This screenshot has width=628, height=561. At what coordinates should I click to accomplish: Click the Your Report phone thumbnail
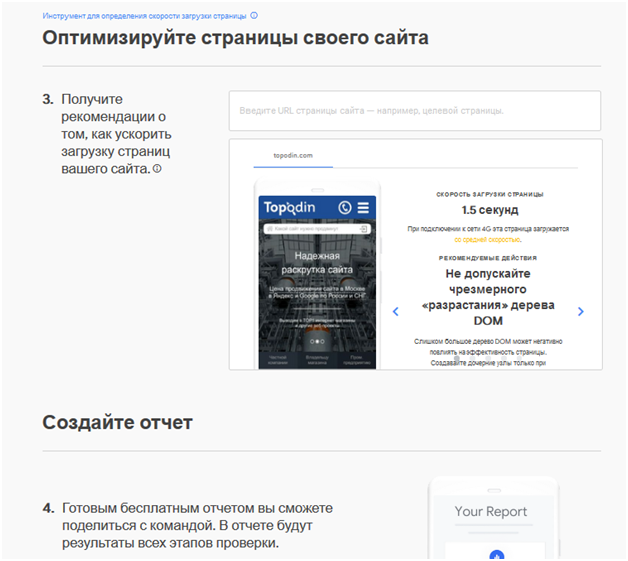pyautogui.click(x=493, y=518)
